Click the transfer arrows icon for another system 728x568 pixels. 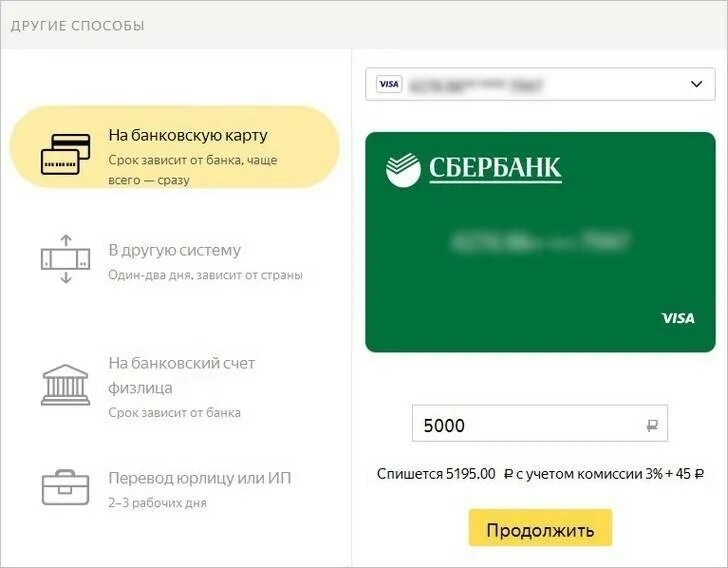(65, 259)
